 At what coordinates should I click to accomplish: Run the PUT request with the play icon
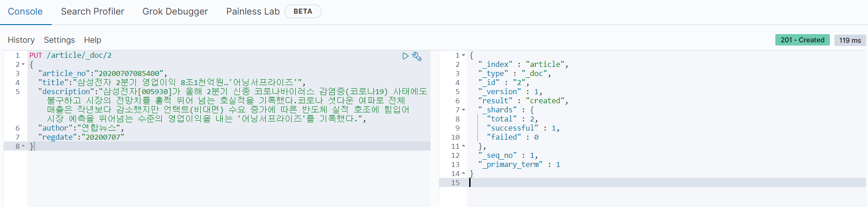tap(405, 56)
